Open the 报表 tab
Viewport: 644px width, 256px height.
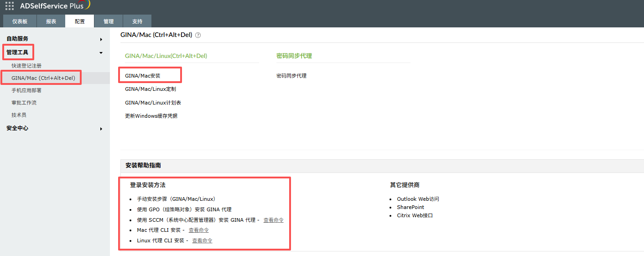click(x=51, y=21)
